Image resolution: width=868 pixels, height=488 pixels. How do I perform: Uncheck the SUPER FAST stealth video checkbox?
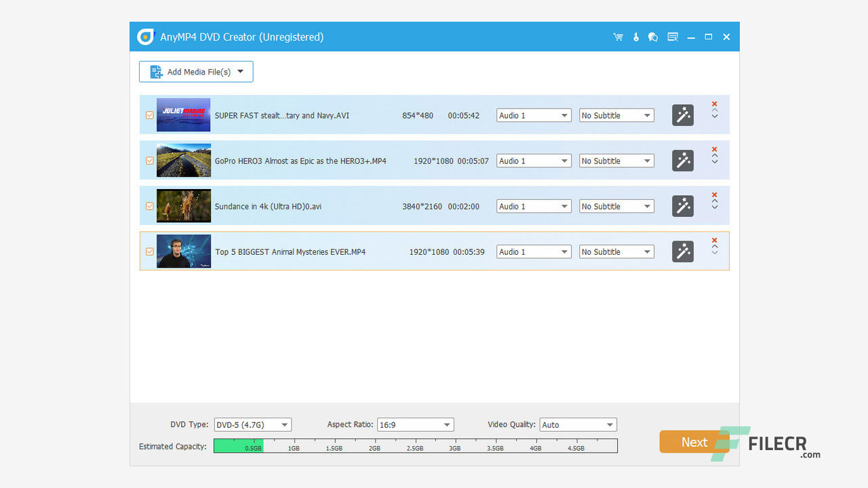[150, 115]
